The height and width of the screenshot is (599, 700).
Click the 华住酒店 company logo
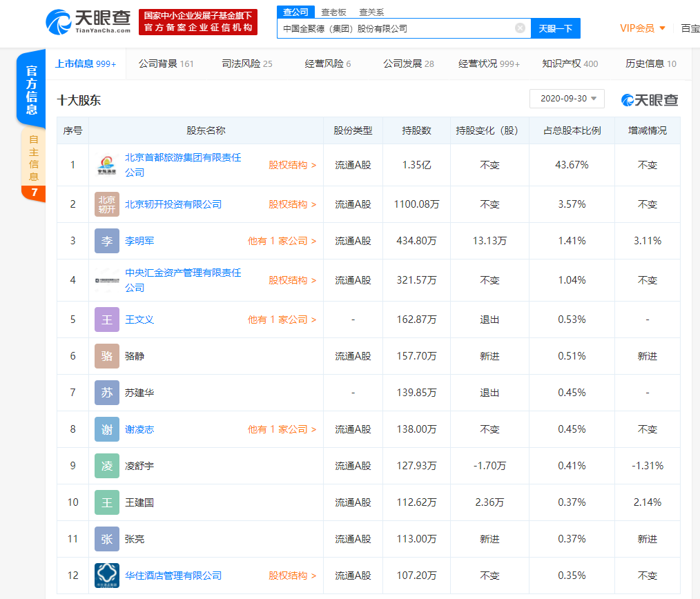pos(107,576)
